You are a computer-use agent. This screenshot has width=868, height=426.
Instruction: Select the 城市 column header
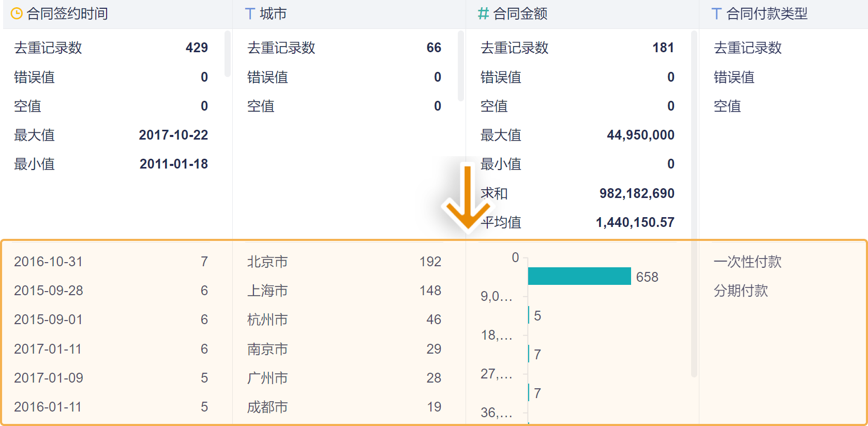pos(273,14)
